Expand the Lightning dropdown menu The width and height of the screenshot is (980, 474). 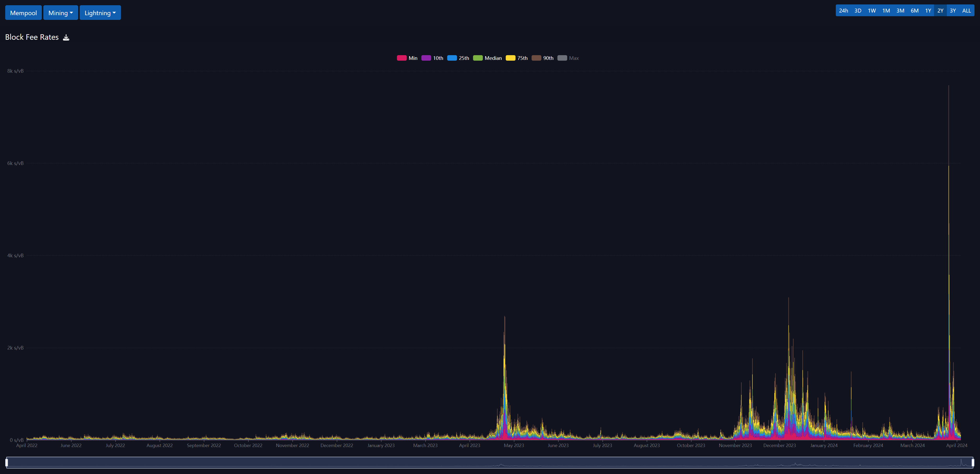coord(100,13)
